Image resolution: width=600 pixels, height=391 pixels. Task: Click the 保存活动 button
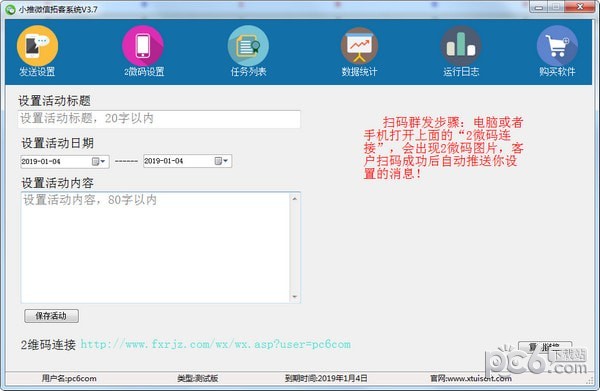51,316
